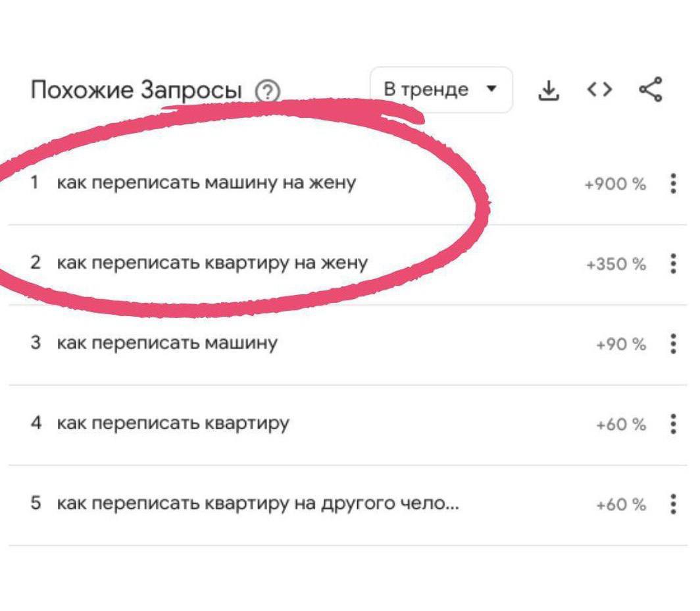
Task: Click the share icon
Action: pos(651,90)
